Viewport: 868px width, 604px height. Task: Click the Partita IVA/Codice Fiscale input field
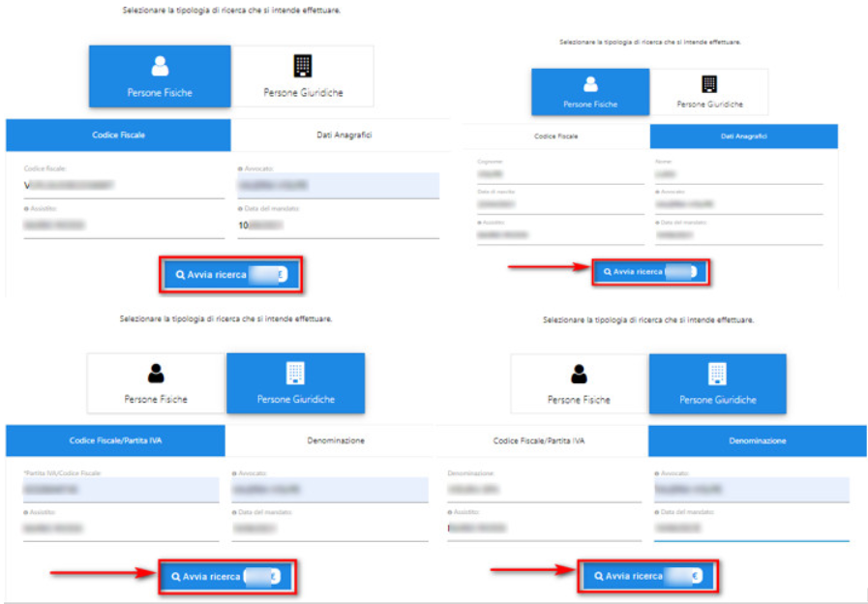tap(113, 490)
